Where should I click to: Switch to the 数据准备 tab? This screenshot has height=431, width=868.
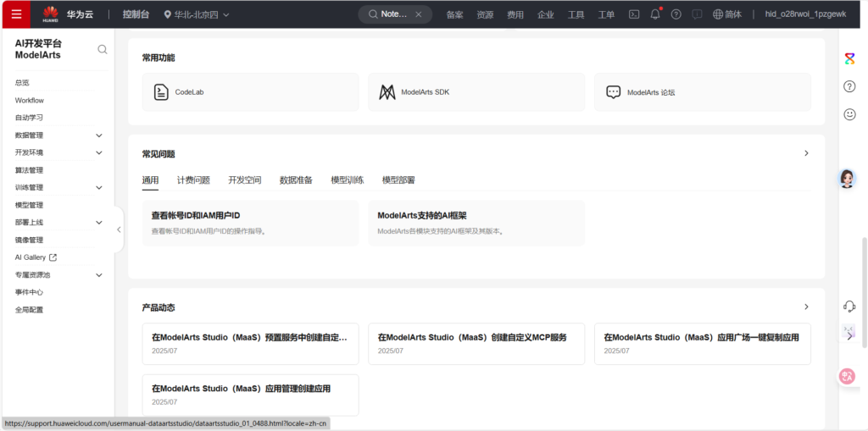(x=296, y=180)
